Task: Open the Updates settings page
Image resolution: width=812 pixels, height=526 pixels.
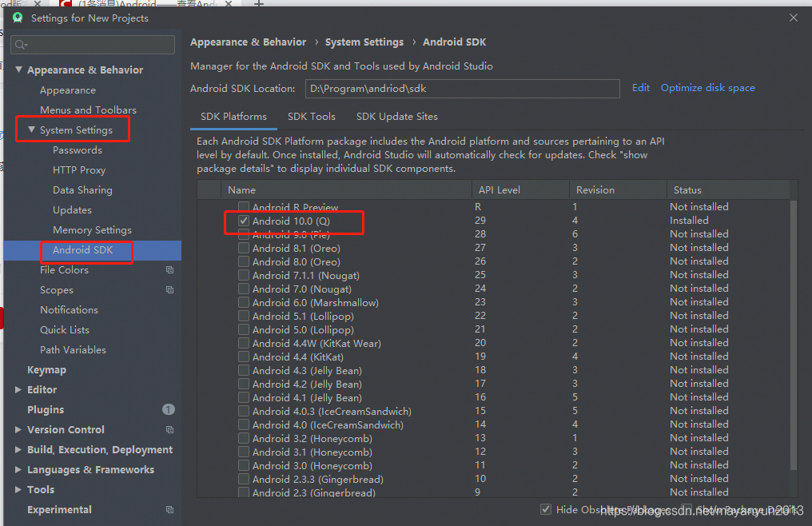Action: 72,210
